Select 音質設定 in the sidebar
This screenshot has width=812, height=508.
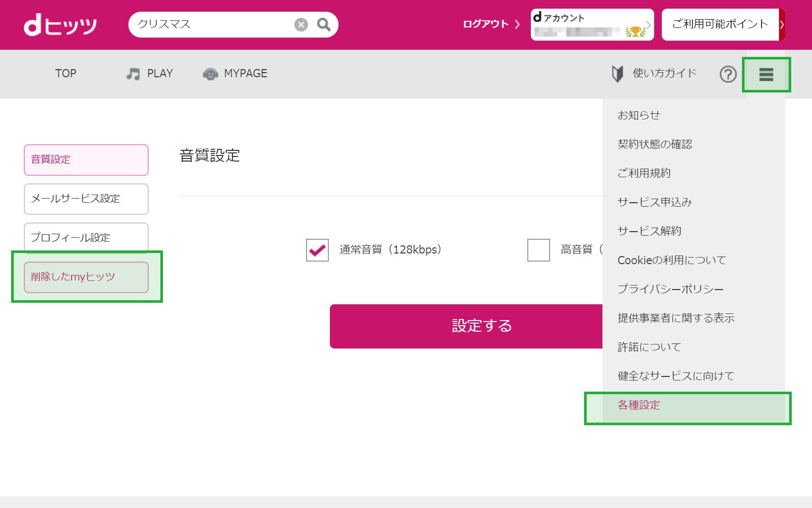tap(86, 160)
